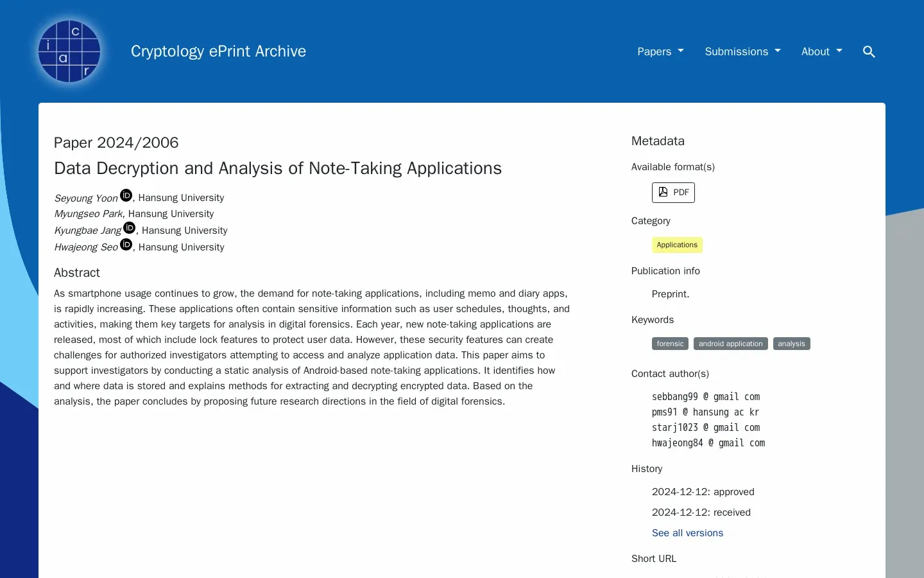
Task: Click the forensic keyword tag
Action: tap(670, 344)
